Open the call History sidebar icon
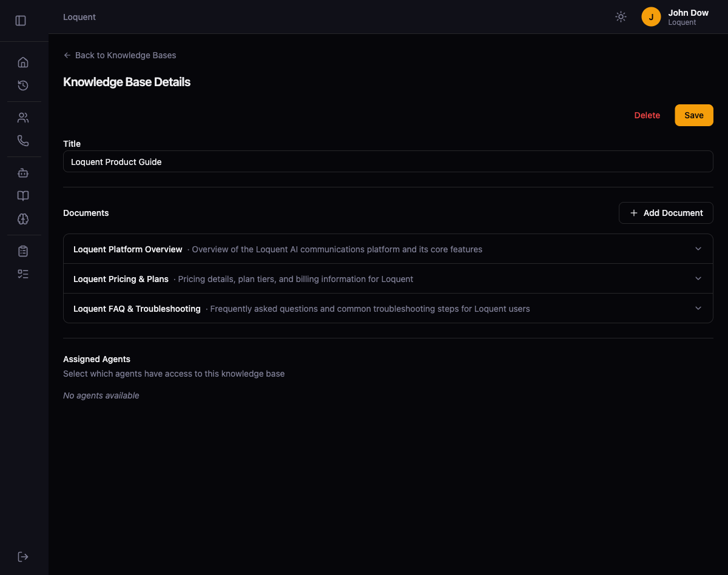 [23, 86]
